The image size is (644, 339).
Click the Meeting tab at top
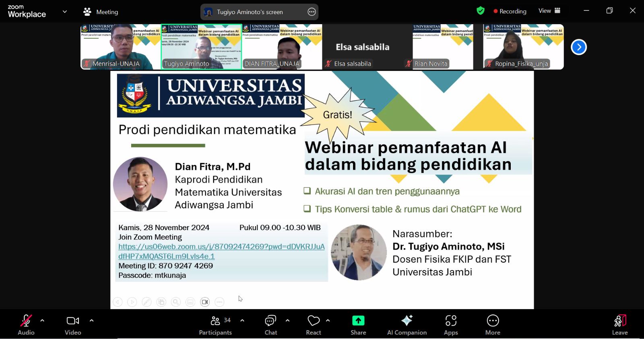click(x=101, y=12)
